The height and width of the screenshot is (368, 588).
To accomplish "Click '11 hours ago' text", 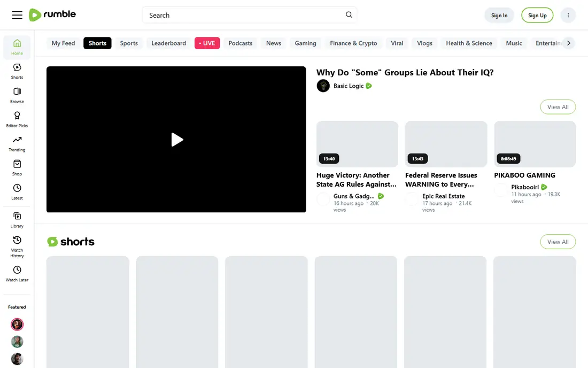I will pos(526,194).
